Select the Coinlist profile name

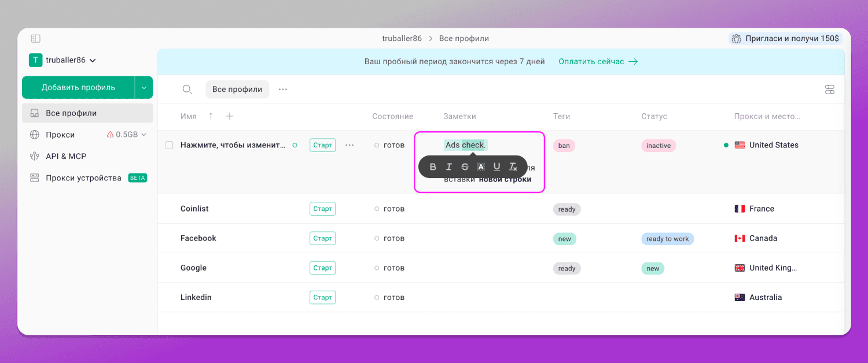click(194, 209)
